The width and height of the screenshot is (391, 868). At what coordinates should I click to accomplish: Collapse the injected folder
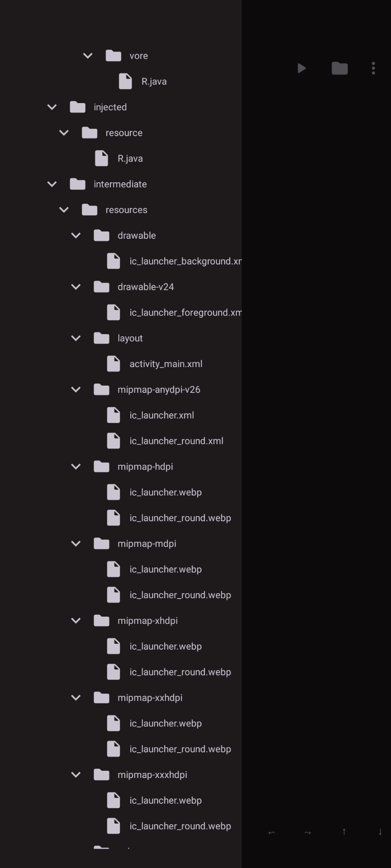point(52,107)
